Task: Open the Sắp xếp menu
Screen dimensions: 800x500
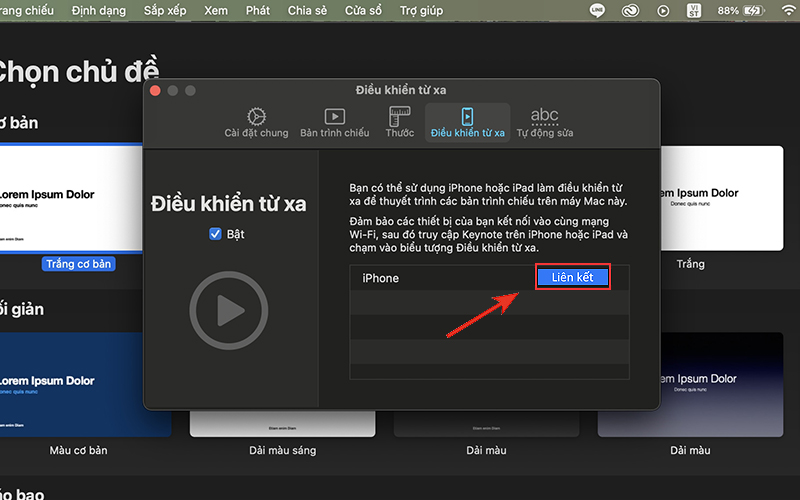Action: pyautogui.click(x=165, y=10)
